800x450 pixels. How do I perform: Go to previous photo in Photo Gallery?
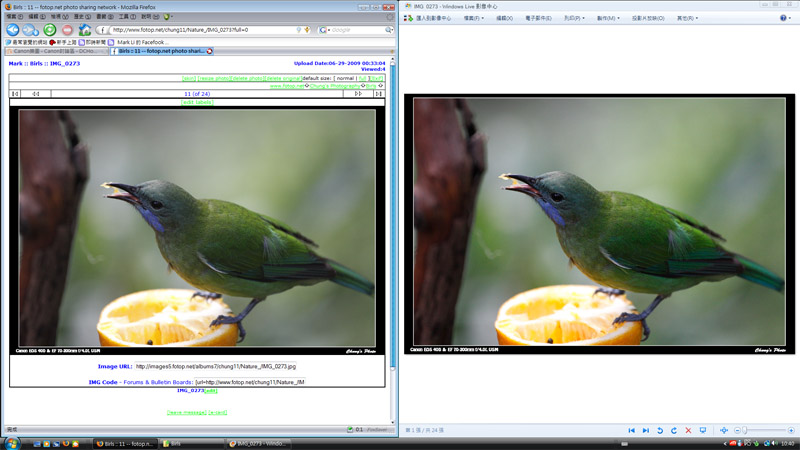click(632, 431)
